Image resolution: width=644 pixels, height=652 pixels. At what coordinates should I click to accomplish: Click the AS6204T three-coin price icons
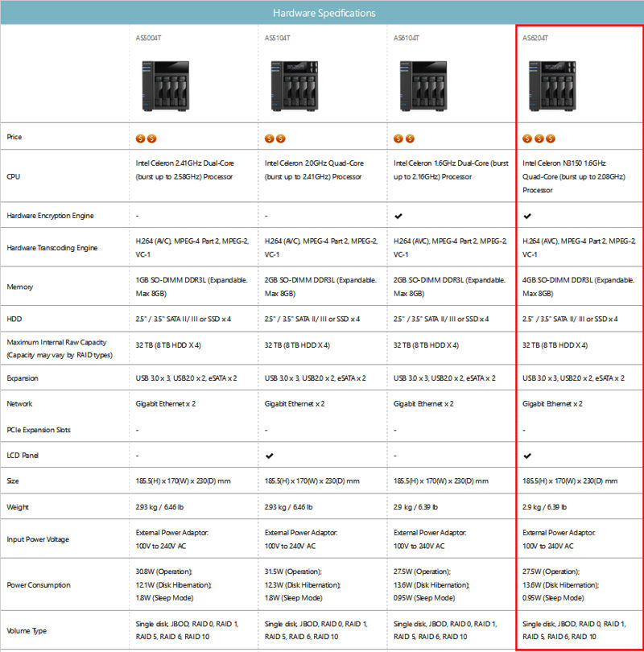click(x=539, y=138)
